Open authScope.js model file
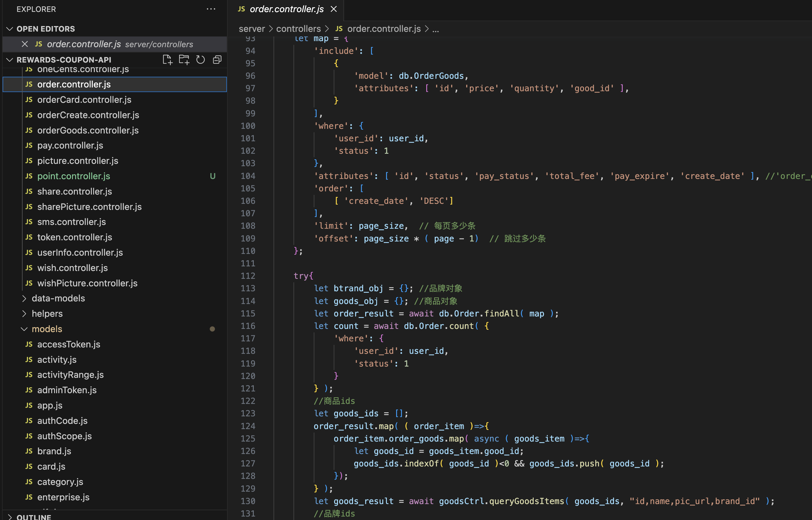This screenshot has height=520, width=812. 115,436
